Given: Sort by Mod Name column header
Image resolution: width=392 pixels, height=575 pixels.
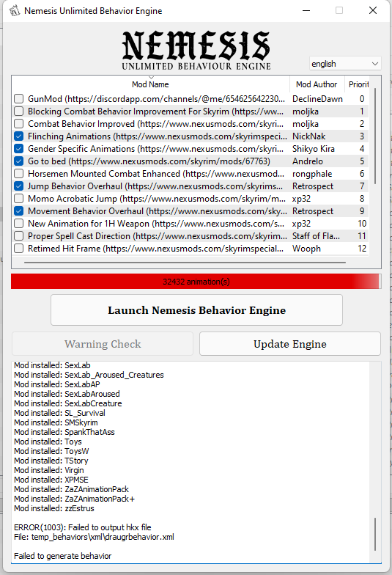Looking at the screenshot, I should 151,84.
